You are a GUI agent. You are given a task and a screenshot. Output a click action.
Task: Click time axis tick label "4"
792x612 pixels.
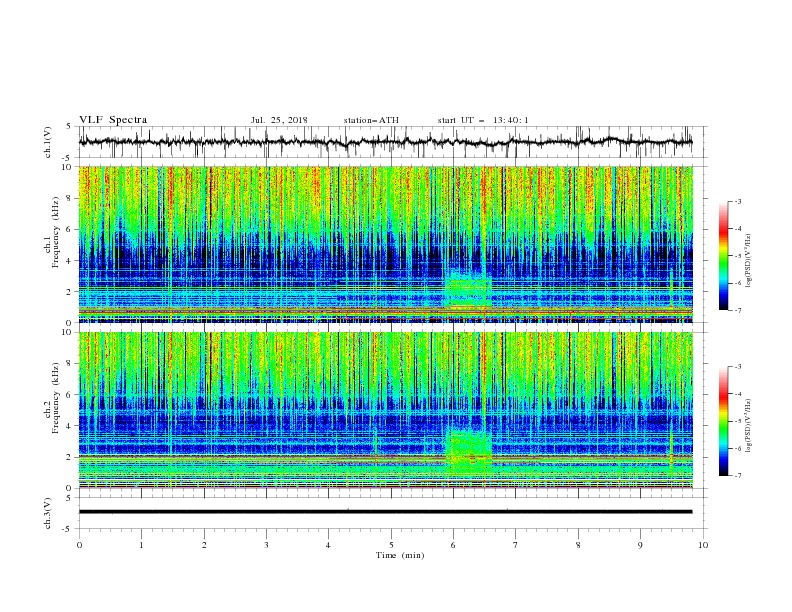(329, 545)
